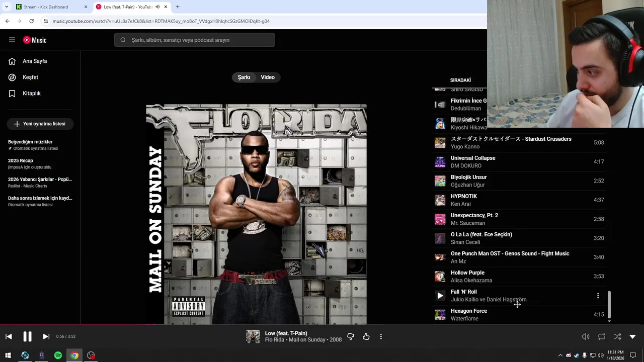This screenshot has height=362, width=644.
Task: Switch to Stream - Kick Dashboard tab
Action: tap(51, 7)
